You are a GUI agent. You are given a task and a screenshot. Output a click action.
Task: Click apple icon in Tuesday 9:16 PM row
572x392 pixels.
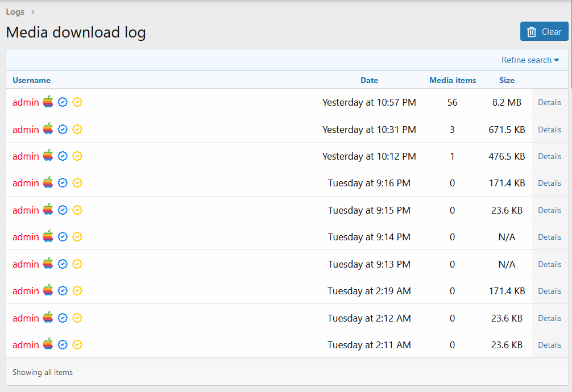pyautogui.click(x=48, y=183)
